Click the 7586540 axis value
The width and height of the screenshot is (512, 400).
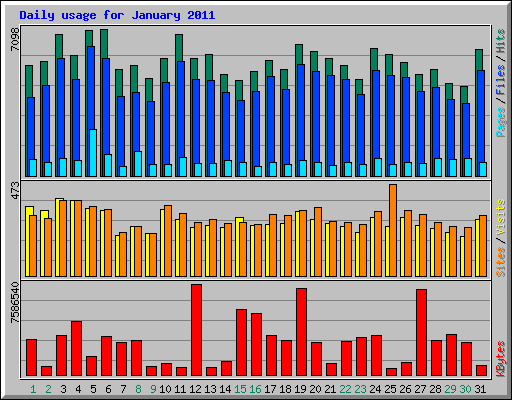coord(15,302)
